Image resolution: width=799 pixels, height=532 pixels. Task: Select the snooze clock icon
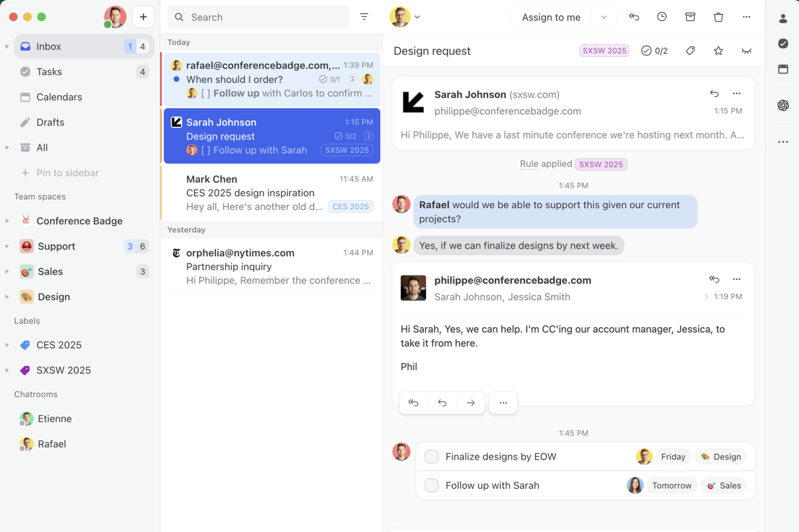coord(662,17)
